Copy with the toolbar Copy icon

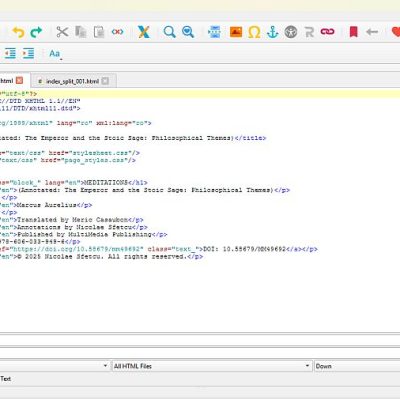[x=81, y=32]
